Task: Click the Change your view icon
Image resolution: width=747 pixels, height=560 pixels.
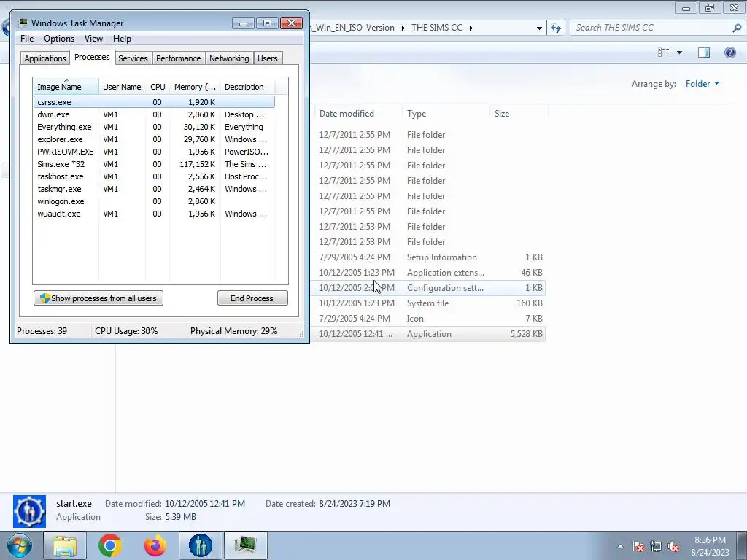Action: pos(664,52)
